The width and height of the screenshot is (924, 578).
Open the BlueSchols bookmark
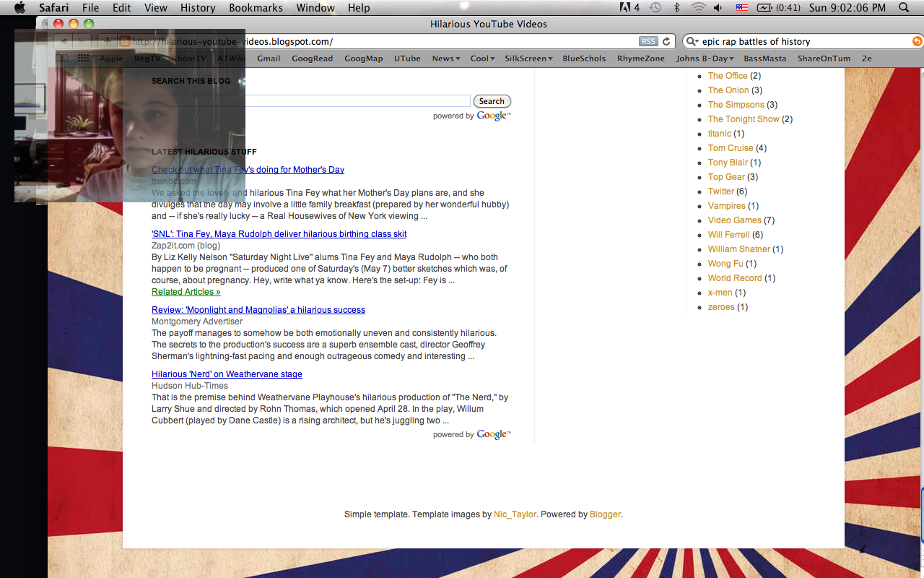click(584, 59)
